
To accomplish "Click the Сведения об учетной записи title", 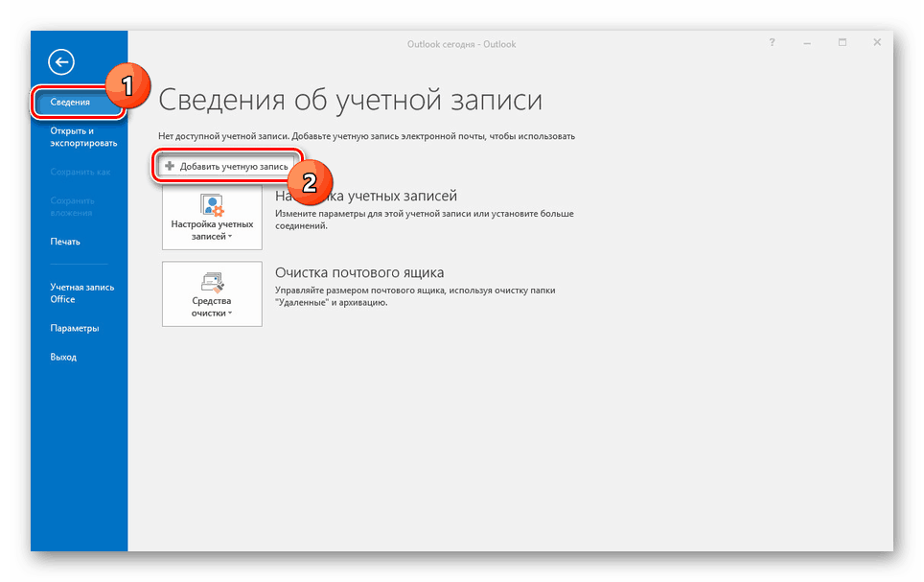I will coord(350,100).
